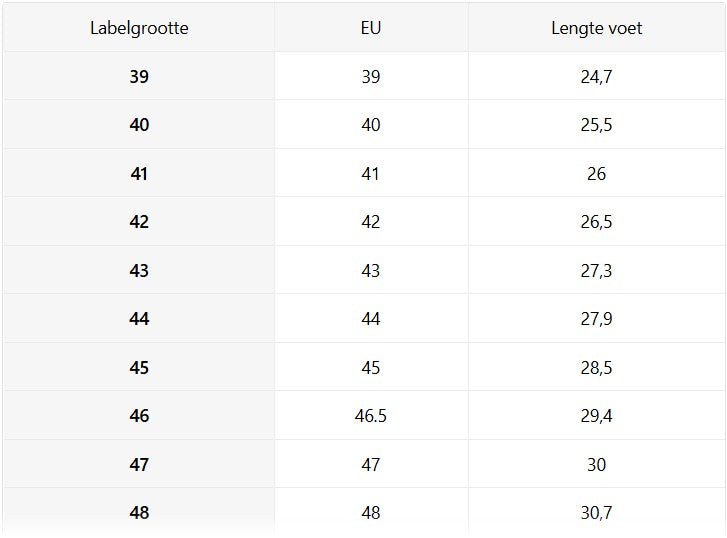This screenshot has height=538, width=727.
Task: Select label size 47 row
Action: coord(139,465)
